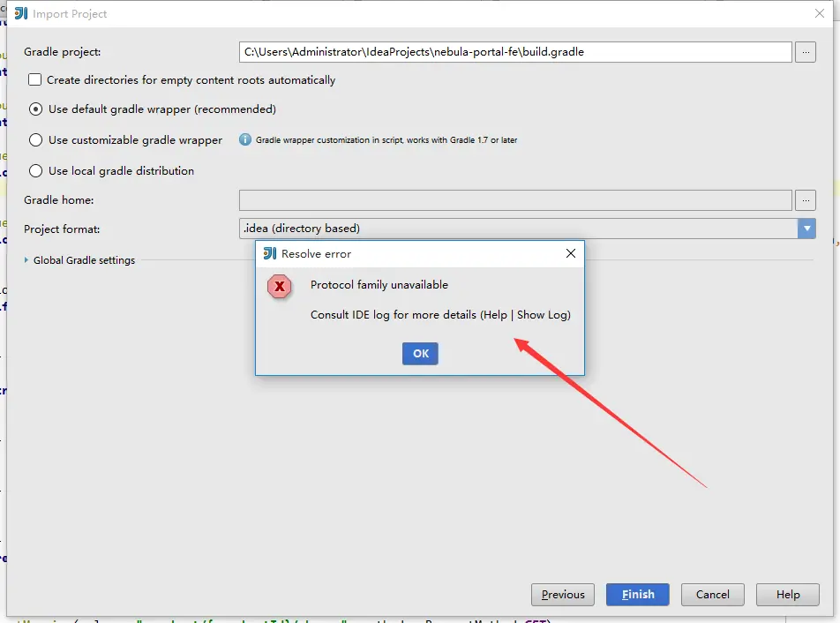This screenshot has height=623, width=840.
Task: Close the Resolve error dialog
Action: click(x=571, y=253)
